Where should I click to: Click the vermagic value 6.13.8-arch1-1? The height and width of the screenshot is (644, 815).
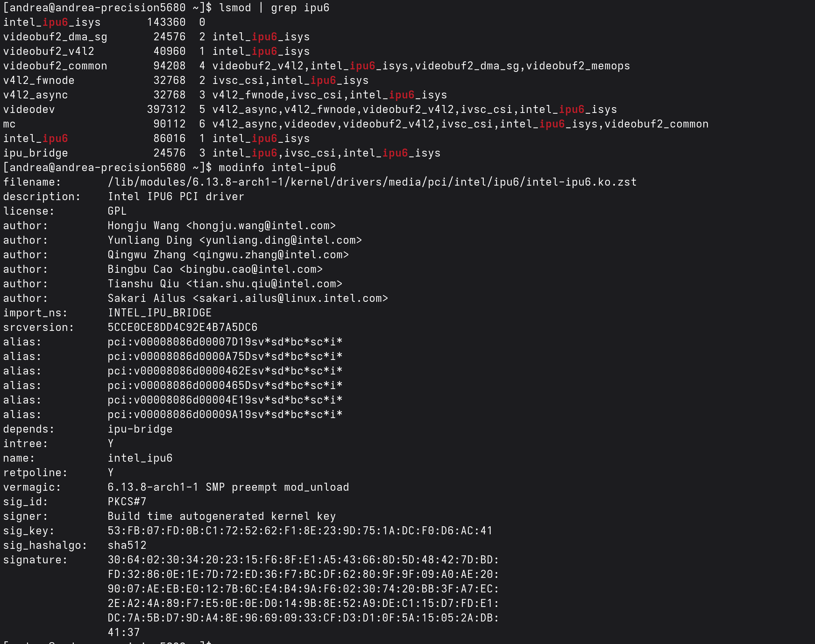click(x=153, y=487)
